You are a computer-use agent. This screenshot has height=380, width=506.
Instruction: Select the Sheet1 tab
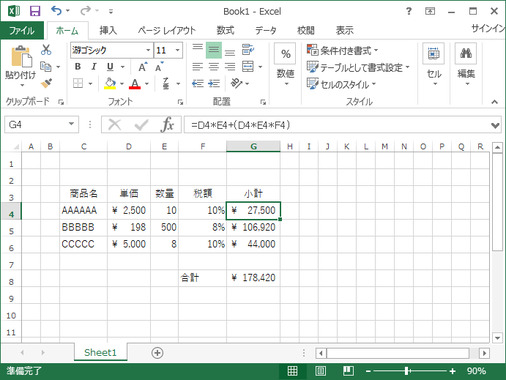pyautogui.click(x=100, y=352)
